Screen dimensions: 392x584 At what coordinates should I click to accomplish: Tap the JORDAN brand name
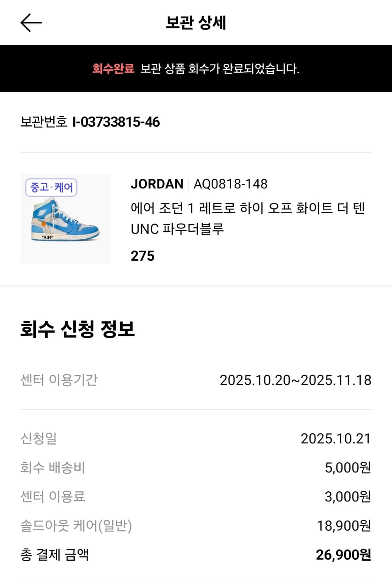pyautogui.click(x=157, y=184)
